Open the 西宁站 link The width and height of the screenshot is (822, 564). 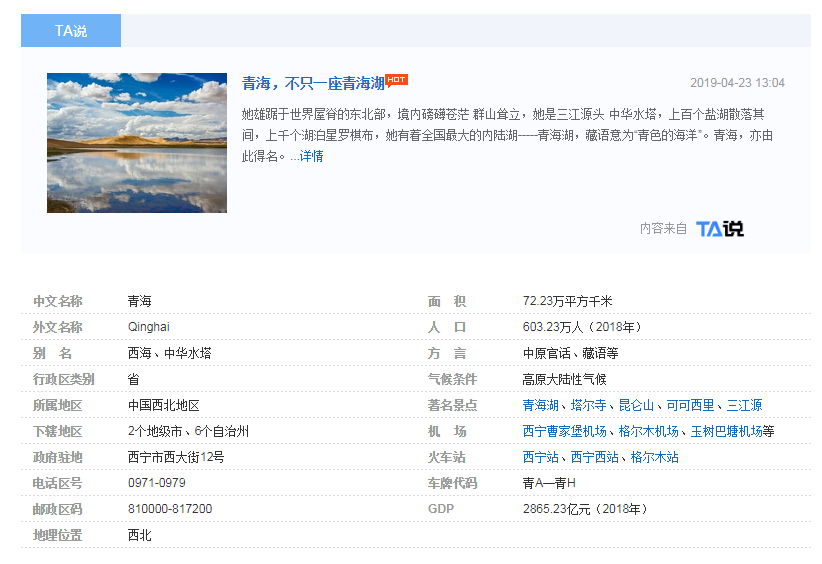[540, 457]
